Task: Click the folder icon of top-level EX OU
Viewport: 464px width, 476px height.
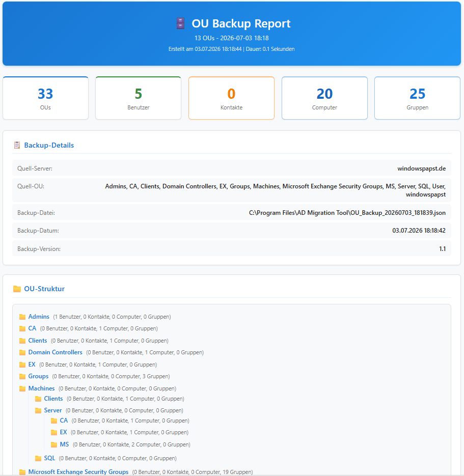Action: click(22, 365)
